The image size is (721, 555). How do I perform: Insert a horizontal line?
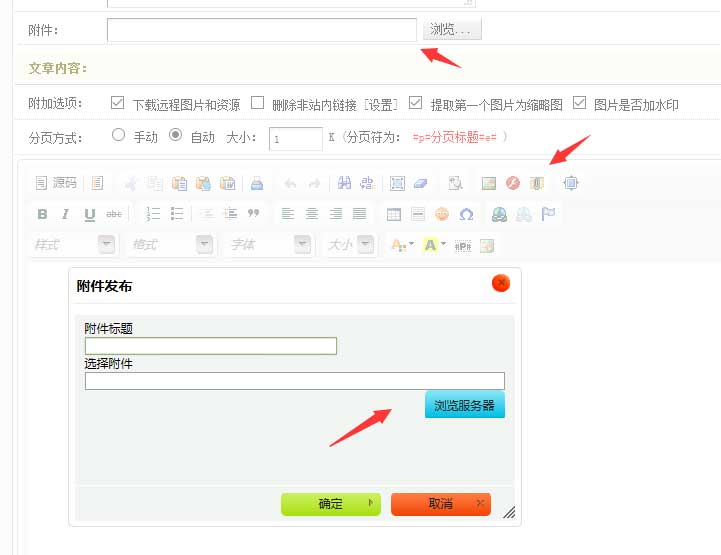(x=418, y=214)
